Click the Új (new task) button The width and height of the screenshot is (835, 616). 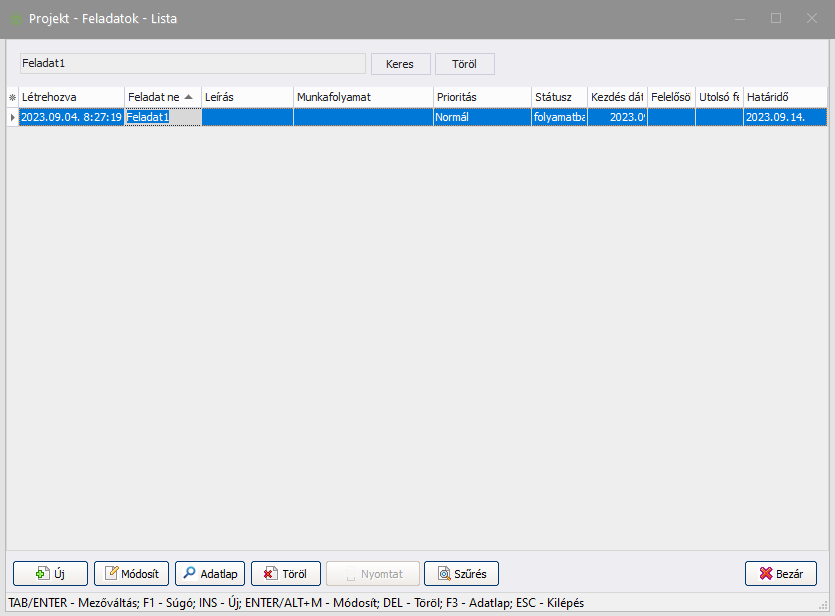click(x=50, y=574)
